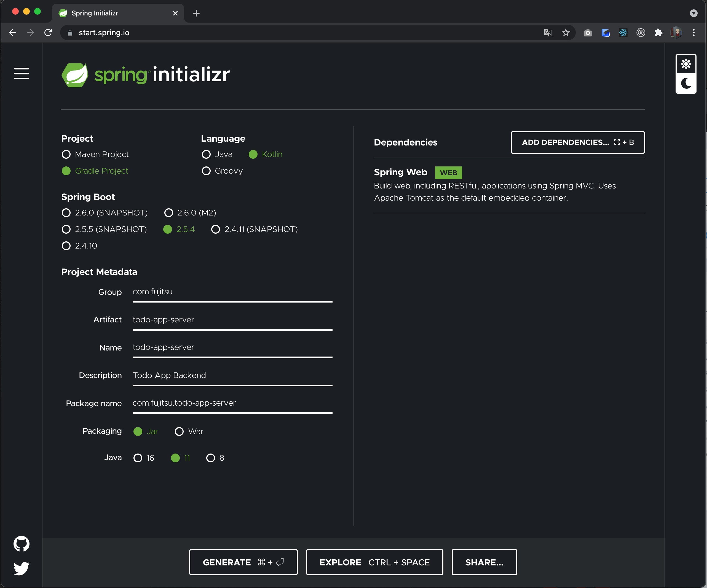This screenshot has width=707, height=588.
Task: Select Java version 11
Action: point(181,458)
